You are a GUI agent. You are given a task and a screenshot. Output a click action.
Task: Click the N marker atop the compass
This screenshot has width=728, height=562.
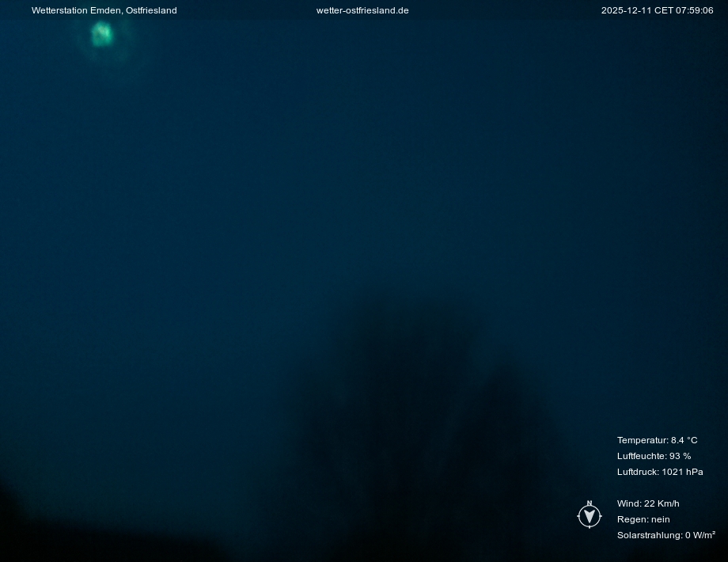[589, 503]
